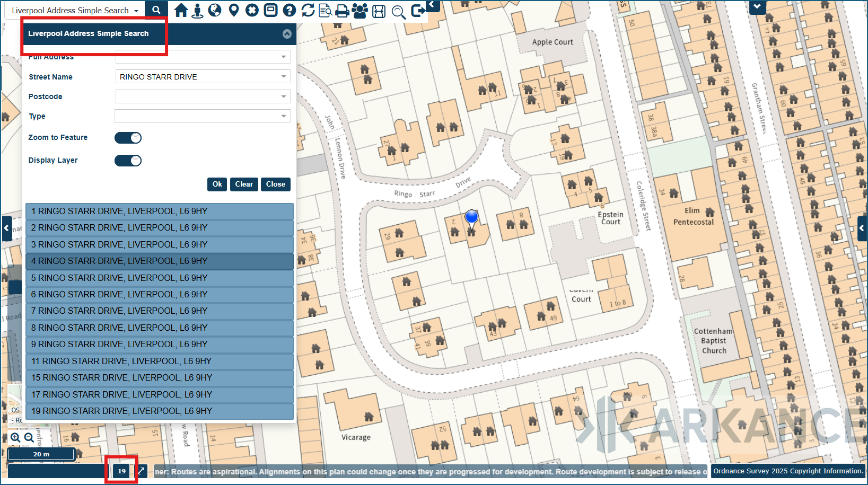868x485 pixels.
Task: Select 9 RINGO STARR DRIVE result
Action: coord(160,344)
